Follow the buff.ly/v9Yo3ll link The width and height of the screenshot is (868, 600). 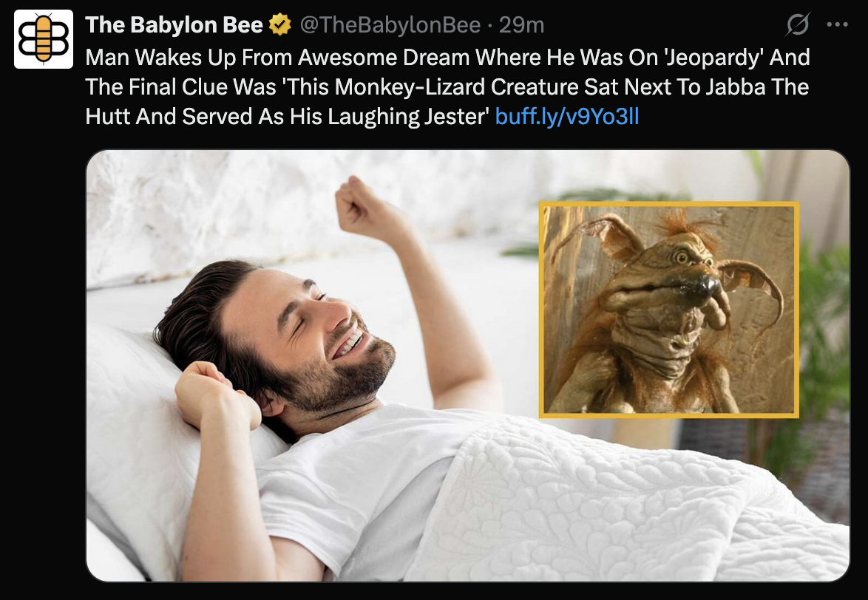pyautogui.click(x=567, y=116)
